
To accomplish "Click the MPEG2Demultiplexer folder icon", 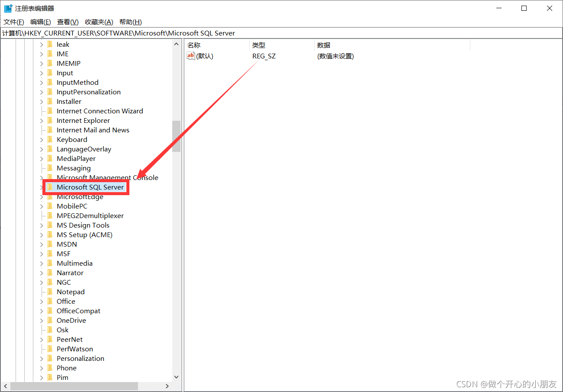I will tap(50, 215).
